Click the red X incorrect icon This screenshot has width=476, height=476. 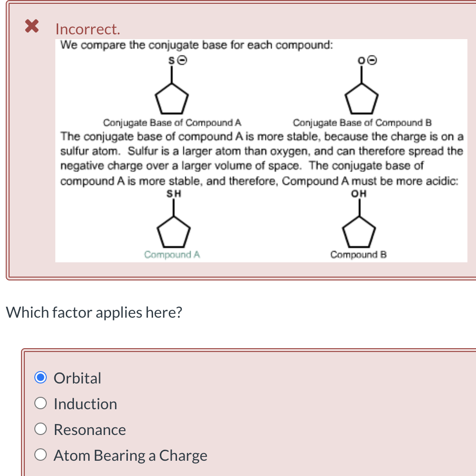[x=31, y=26]
